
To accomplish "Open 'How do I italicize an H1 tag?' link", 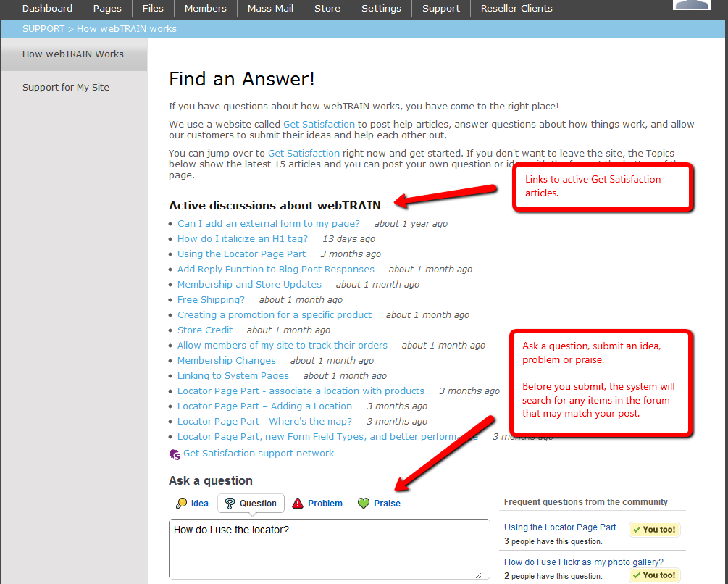I will pyautogui.click(x=243, y=239).
